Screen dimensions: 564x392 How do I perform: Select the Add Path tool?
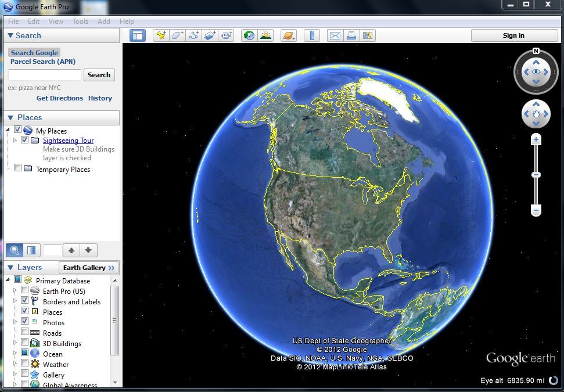[x=193, y=35]
